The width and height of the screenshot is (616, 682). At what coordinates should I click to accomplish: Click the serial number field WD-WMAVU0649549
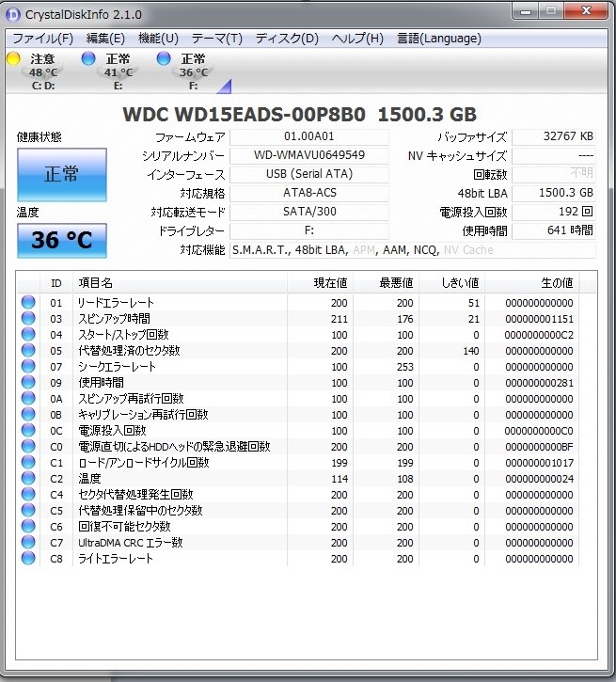pyautogui.click(x=309, y=155)
